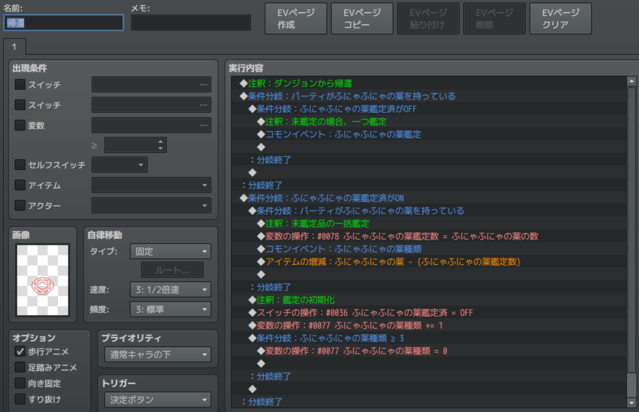Screen dimensions: 639x412
Task: Select the 条件分岐：ふにゃふにゃの薬種類 ≥ 3 line
Action: [x=429, y=338]
